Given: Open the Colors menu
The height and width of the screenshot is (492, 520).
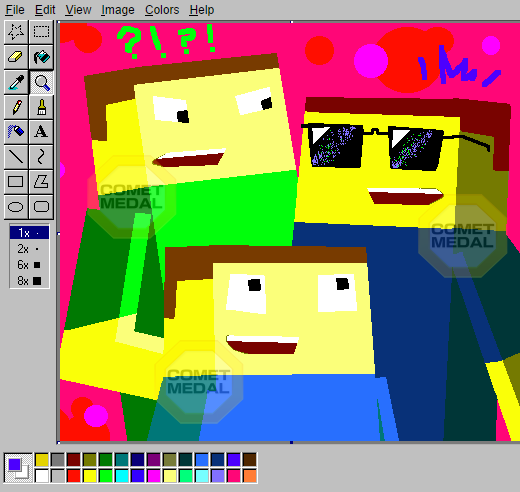Looking at the screenshot, I should pos(162,10).
